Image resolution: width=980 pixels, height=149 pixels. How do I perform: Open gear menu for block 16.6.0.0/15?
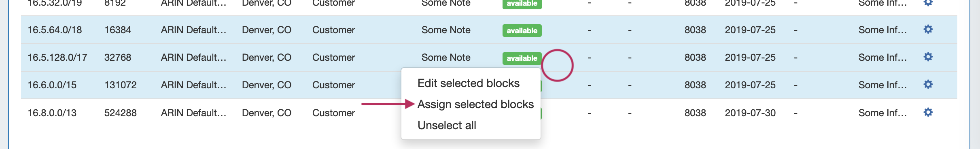[x=928, y=85]
